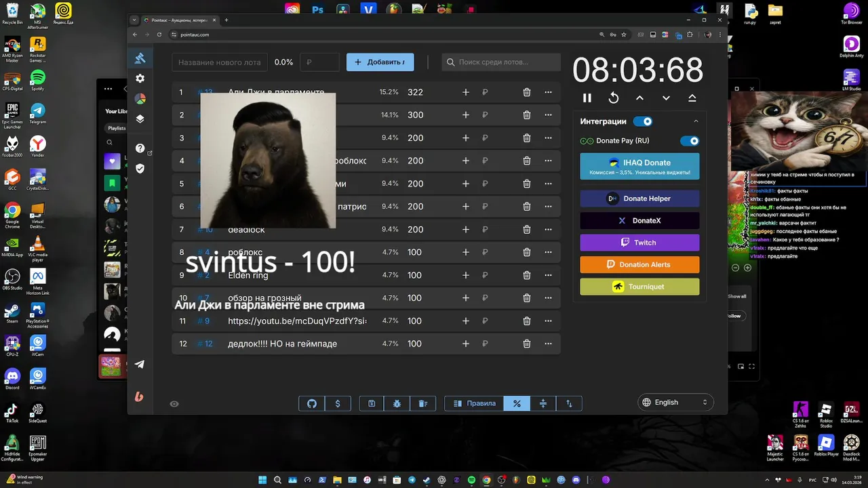Click the orange Boosty logo in sidebar

(x=139, y=396)
